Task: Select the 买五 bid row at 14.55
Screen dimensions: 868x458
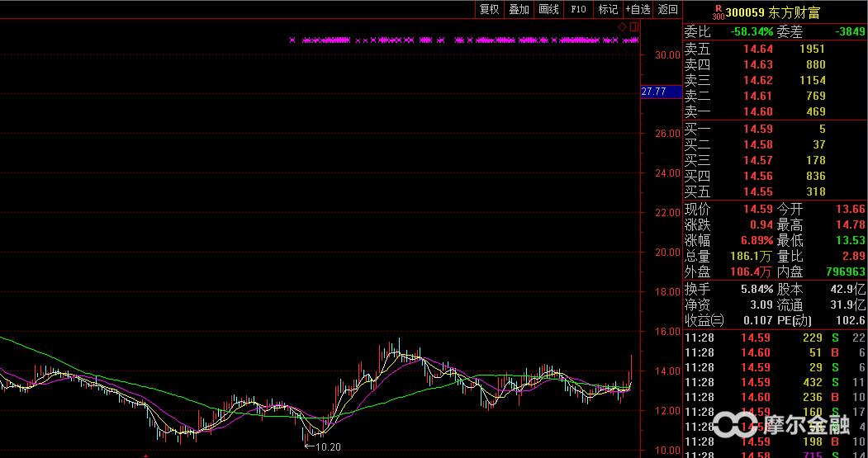Action: [775, 191]
